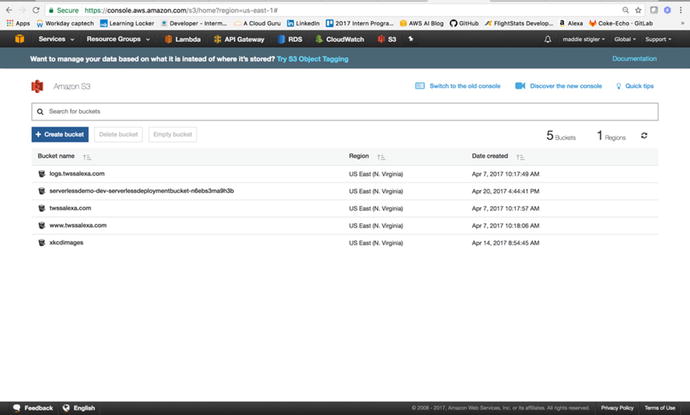Screen dimensions: 690x415
Task: Click the refresh buckets icon
Action: click(x=644, y=135)
